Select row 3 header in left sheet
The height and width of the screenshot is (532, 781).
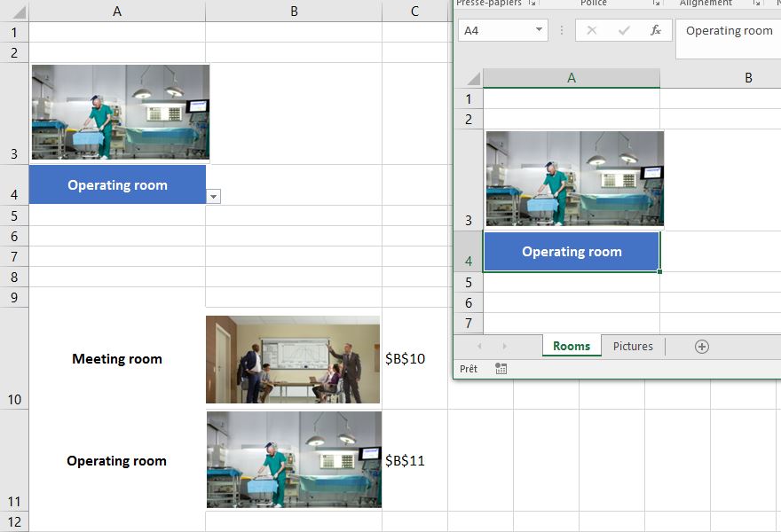click(x=14, y=113)
